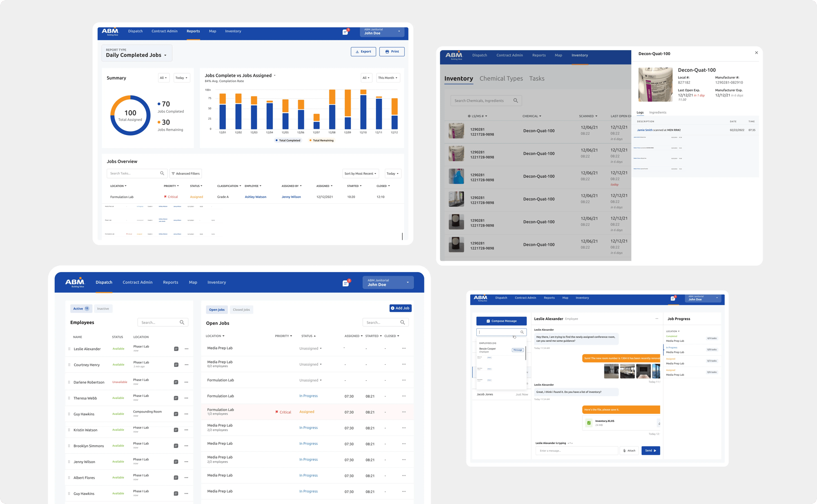
Task: Open Contract Admin in Dispatch screen navigation
Action: pos(138,282)
